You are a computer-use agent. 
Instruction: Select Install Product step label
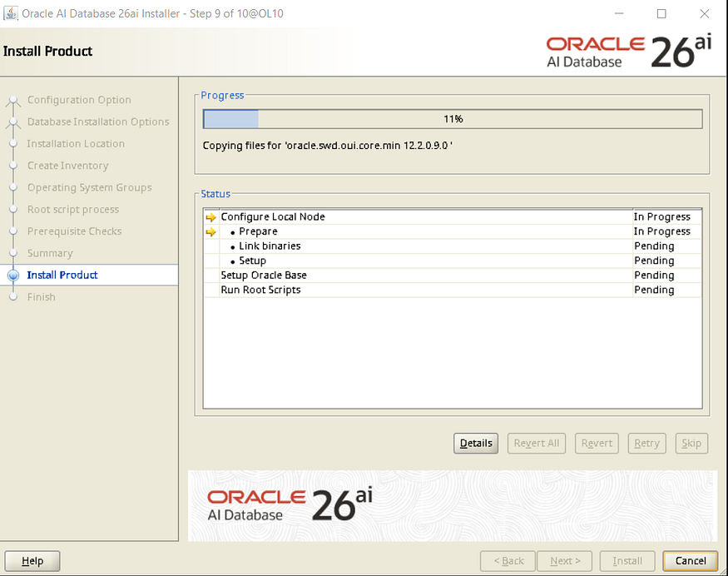click(x=62, y=275)
